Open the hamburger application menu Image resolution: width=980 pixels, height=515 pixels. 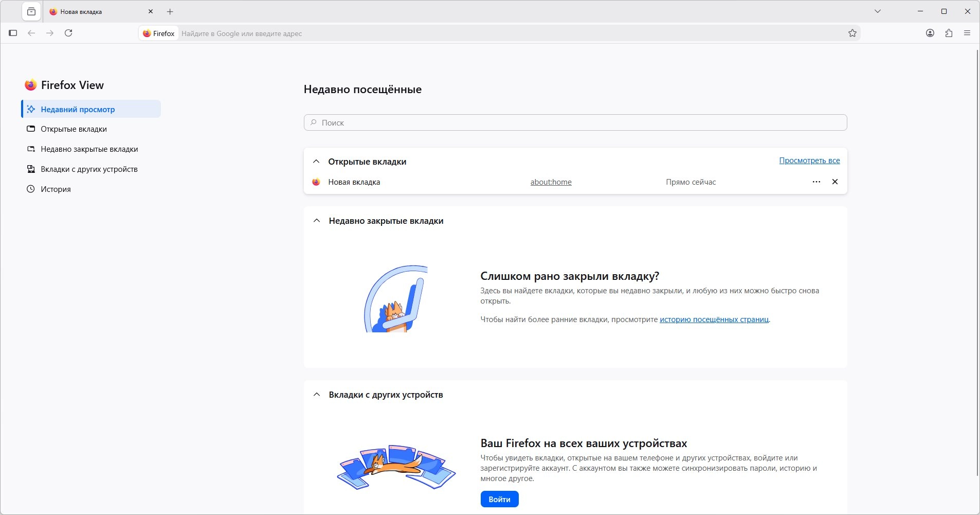click(967, 33)
